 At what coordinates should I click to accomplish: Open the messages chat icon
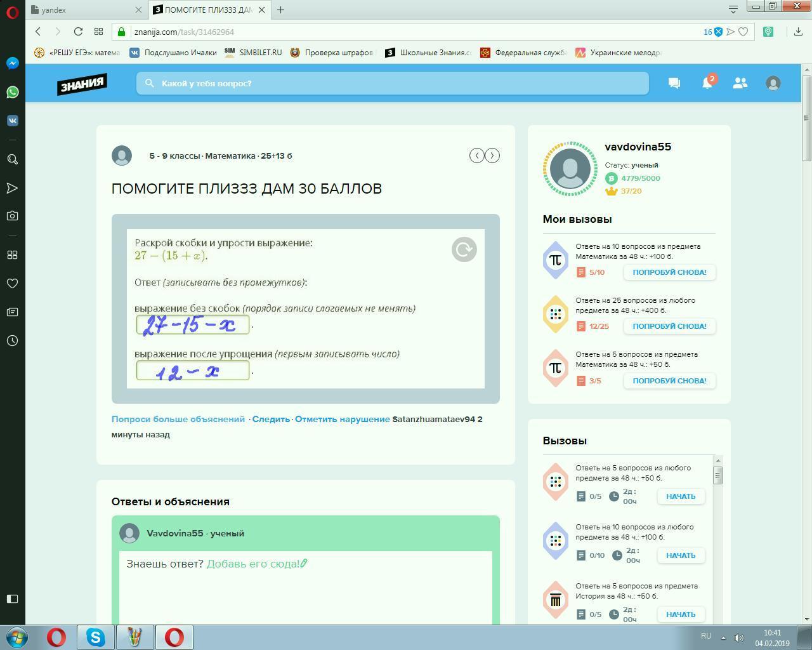[x=674, y=83]
